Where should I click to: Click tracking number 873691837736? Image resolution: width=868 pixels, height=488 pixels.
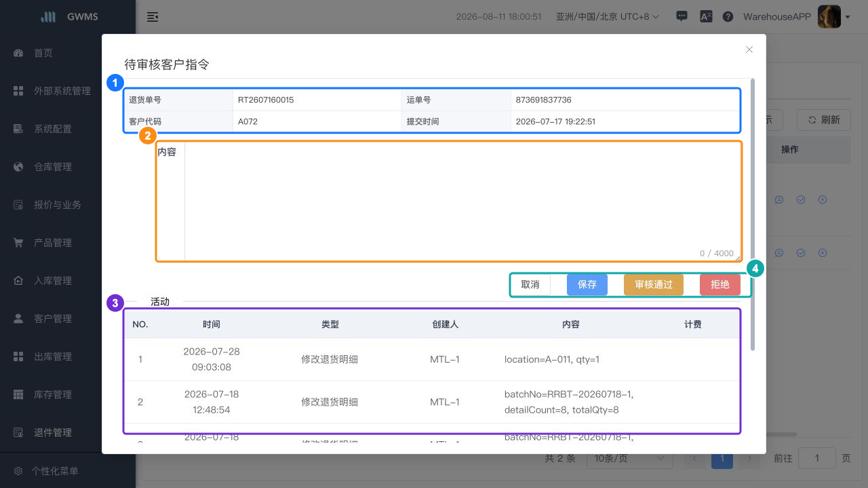[x=544, y=100]
